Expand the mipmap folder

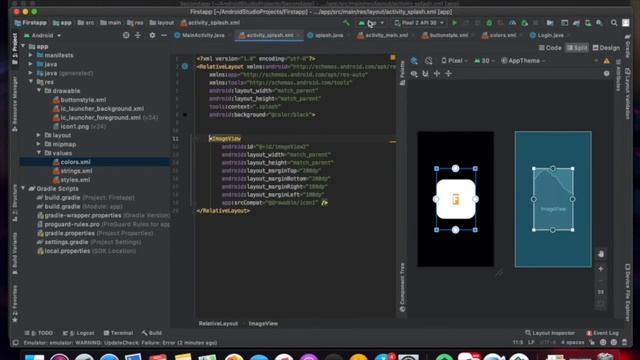click(39, 144)
